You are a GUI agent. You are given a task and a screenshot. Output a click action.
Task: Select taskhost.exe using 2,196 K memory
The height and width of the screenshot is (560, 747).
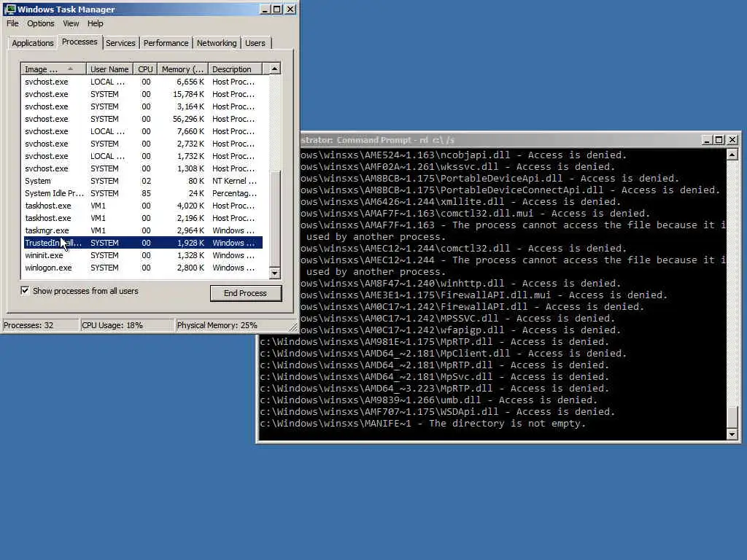pos(143,218)
